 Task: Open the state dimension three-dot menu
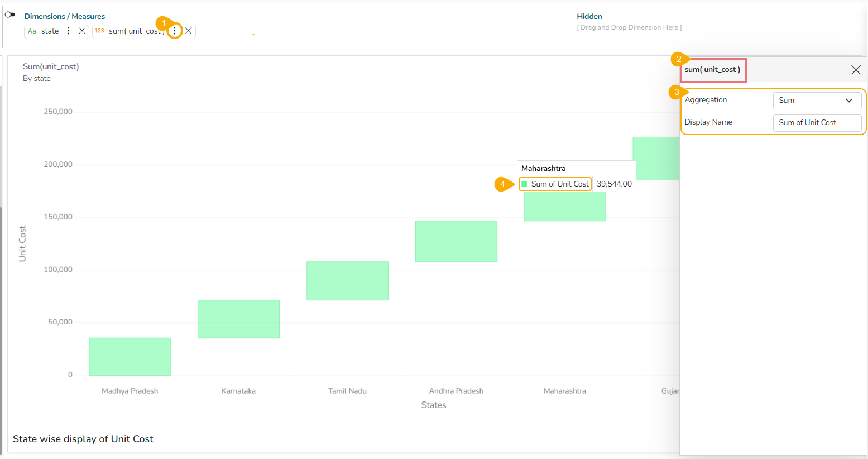69,31
